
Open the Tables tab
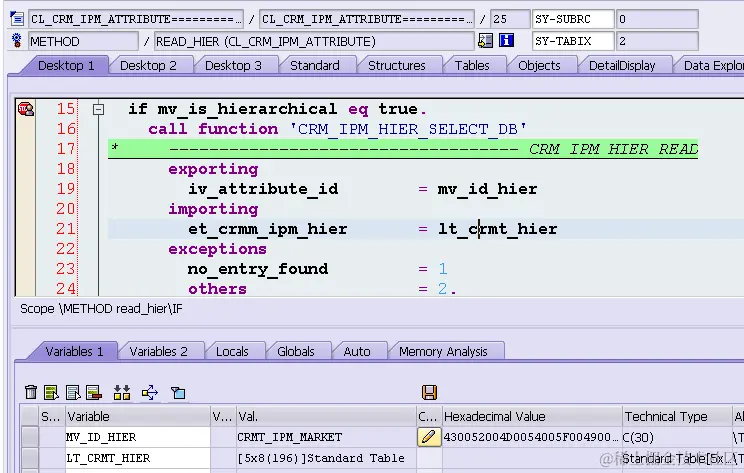coord(472,65)
